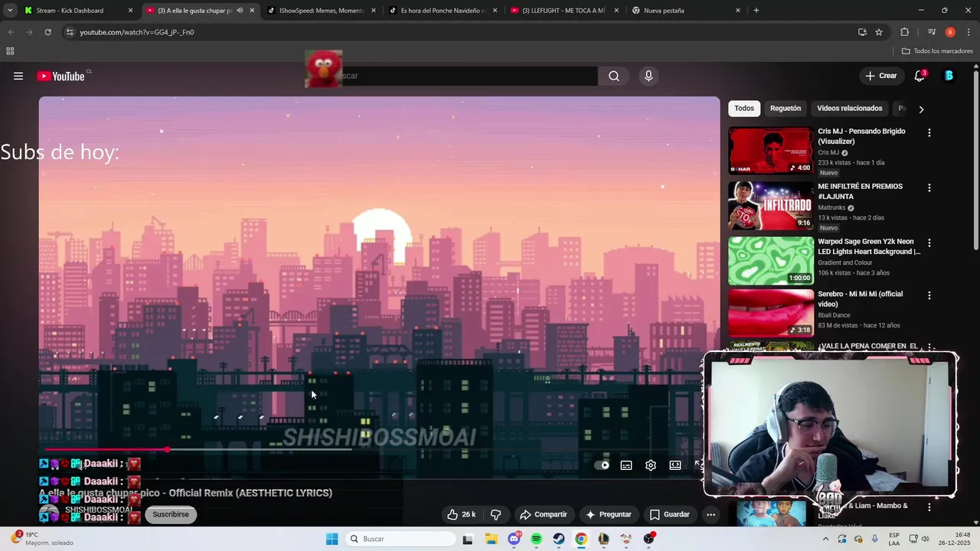The height and width of the screenshot is (551, 980).
Task: Like the video with 26 k likes
Action: [x=462, y=514]
